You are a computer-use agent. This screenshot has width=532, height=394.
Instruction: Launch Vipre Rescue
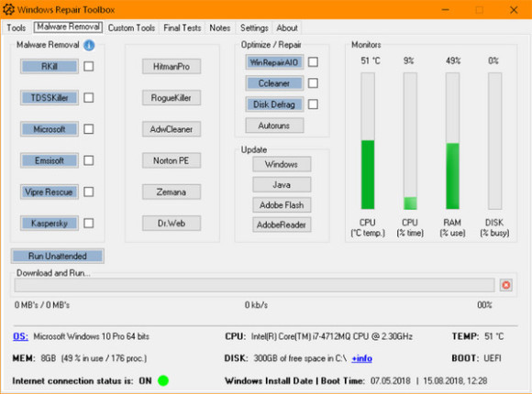(50, 192)
